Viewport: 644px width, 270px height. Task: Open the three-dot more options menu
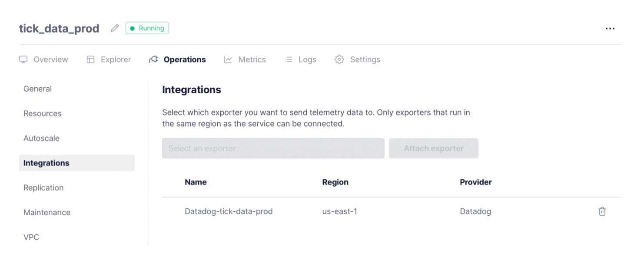pos(610,29)
